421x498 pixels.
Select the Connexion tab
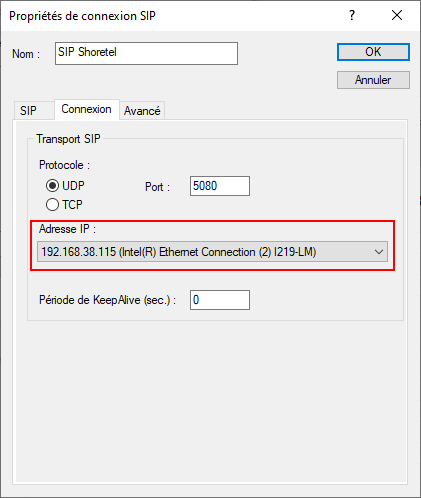coord(87,109)
